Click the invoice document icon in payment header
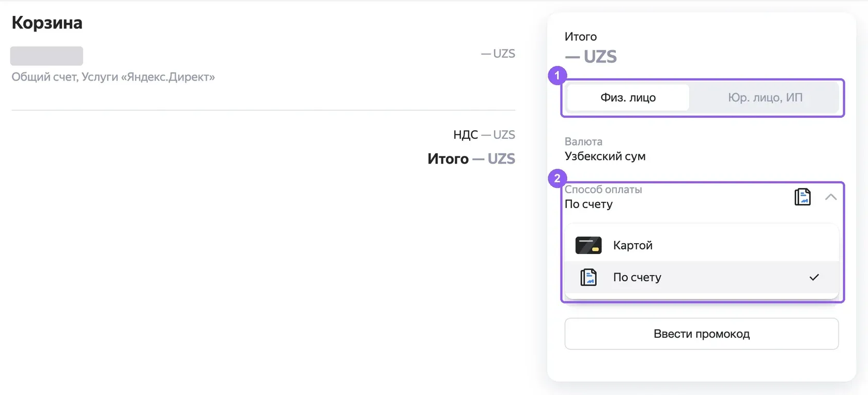Image resolution: width=868 pixels, height=395 pixels. (x=802, y=197)
